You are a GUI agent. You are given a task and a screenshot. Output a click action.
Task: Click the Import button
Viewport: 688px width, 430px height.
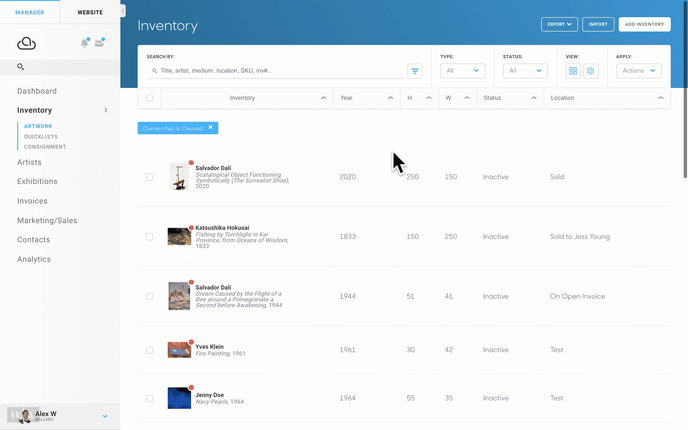[x=598, y=24]
